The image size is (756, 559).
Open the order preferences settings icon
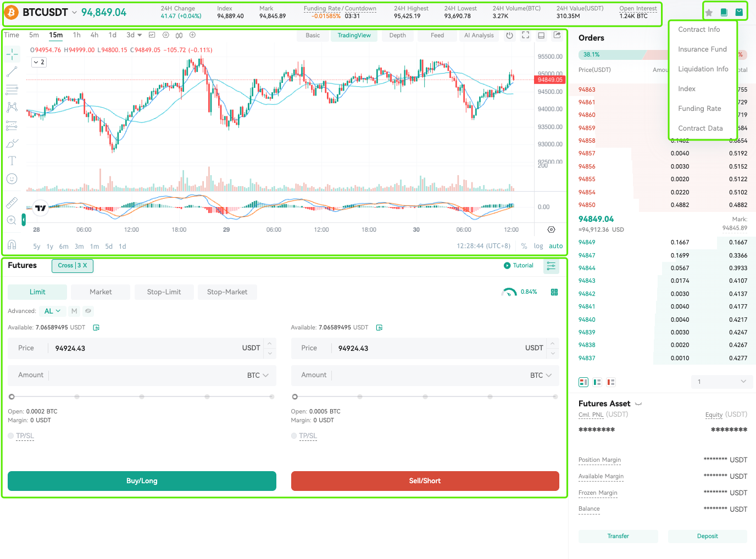point(551,266)
